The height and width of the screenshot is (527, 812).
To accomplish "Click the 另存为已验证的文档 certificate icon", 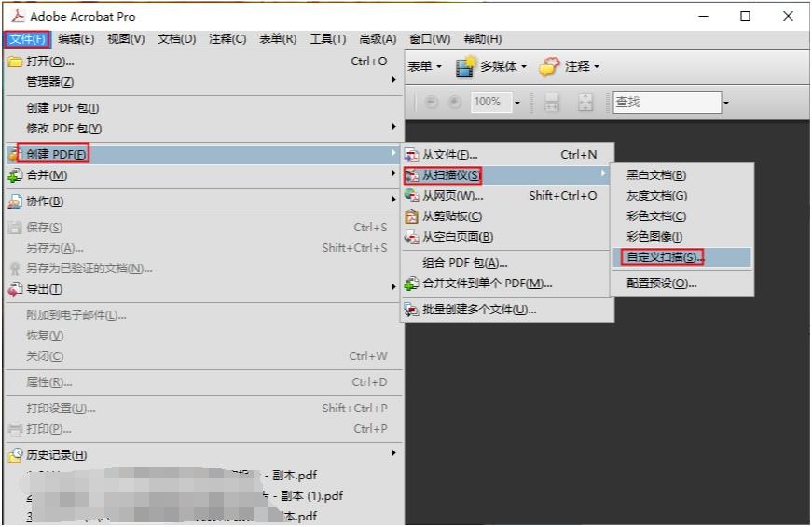I will click(x=15, y=269).
